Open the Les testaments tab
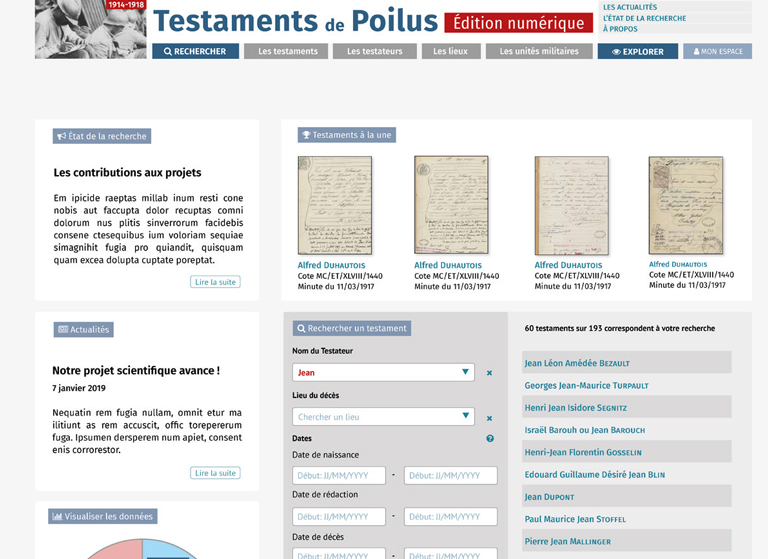 [286, 51]
